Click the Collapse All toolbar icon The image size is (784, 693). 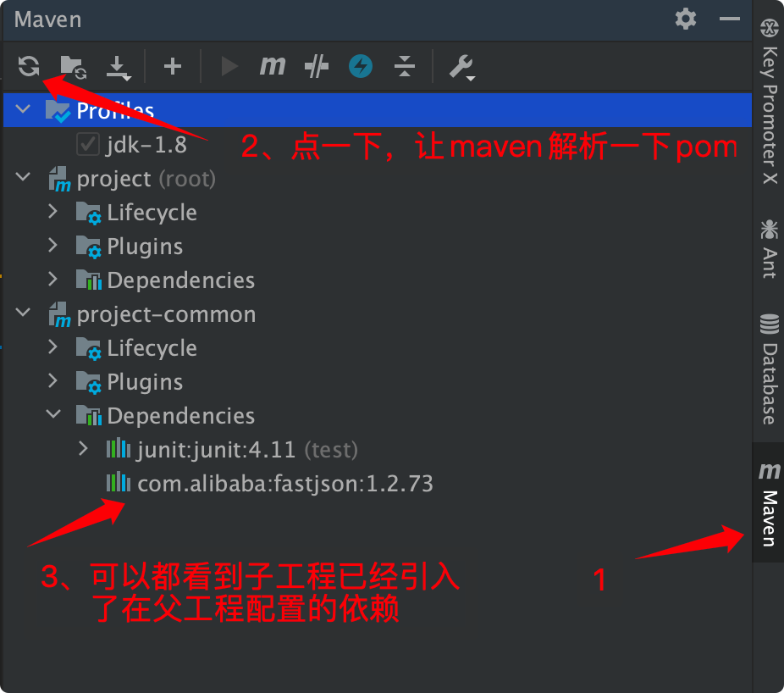405,66
